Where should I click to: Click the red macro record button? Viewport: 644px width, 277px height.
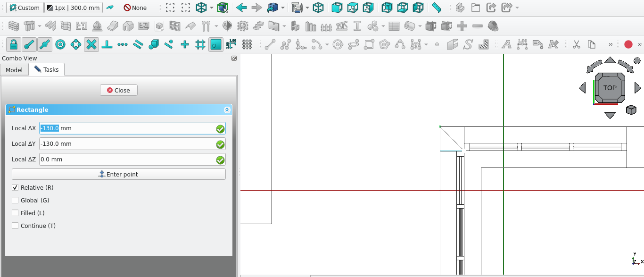(x=628, y=44)
